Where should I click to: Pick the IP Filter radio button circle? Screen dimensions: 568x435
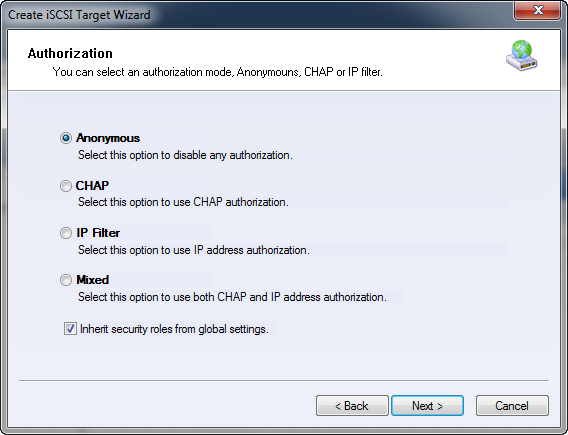click(66, 233)
